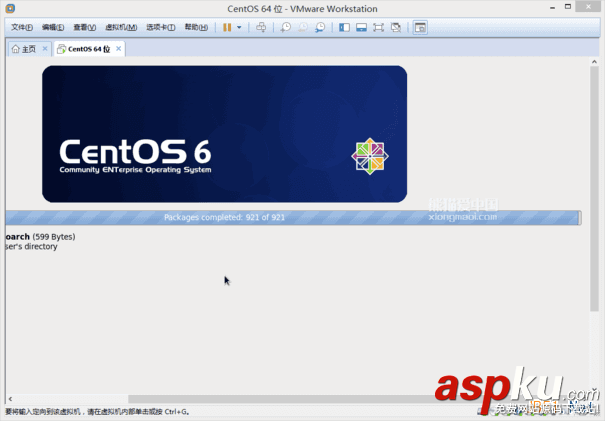Expand the power options dropdown arrow

pyautogui.click(x=239, y=27)
